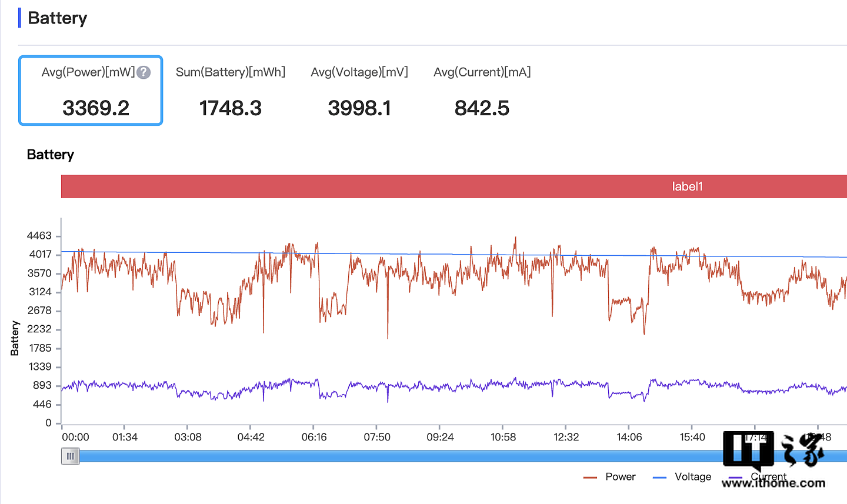
Task: Click the 893 y-axis tick label
Action: coord(42,385)
